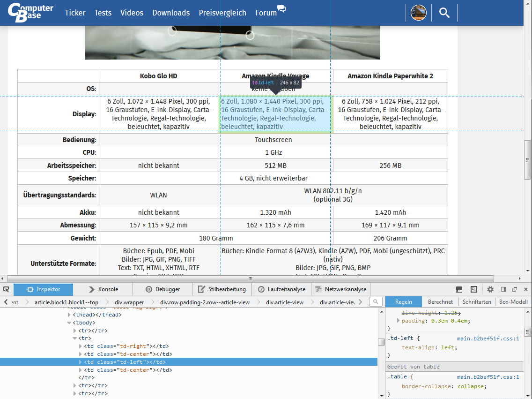Click breadcrumb div.row.padding-2.row--article-view
This screenshot has width=532, height=399.
click(205, 302)
